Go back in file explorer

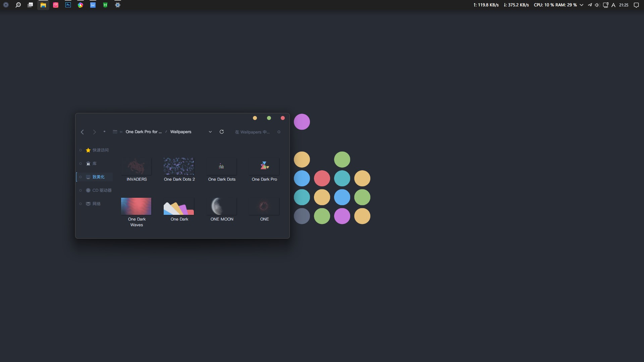point(82,132)
